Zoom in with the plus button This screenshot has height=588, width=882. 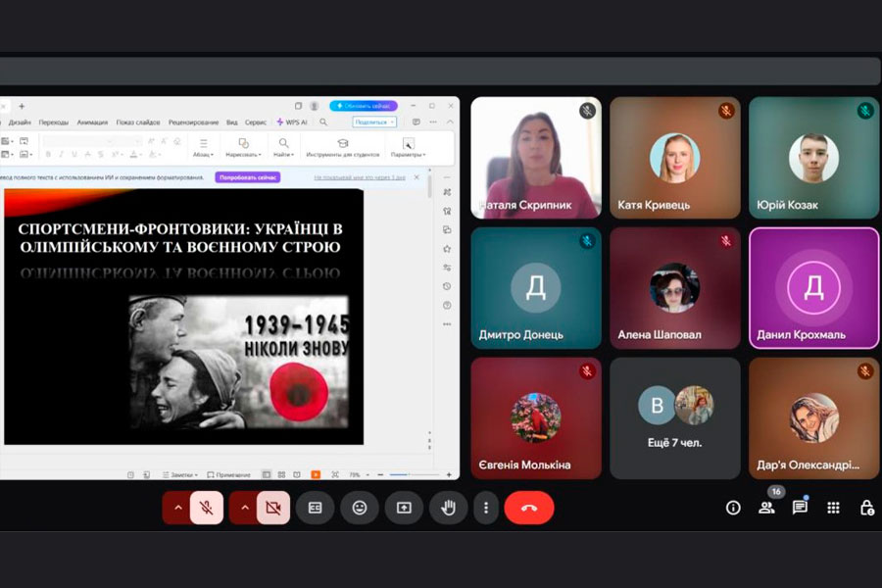449,475
